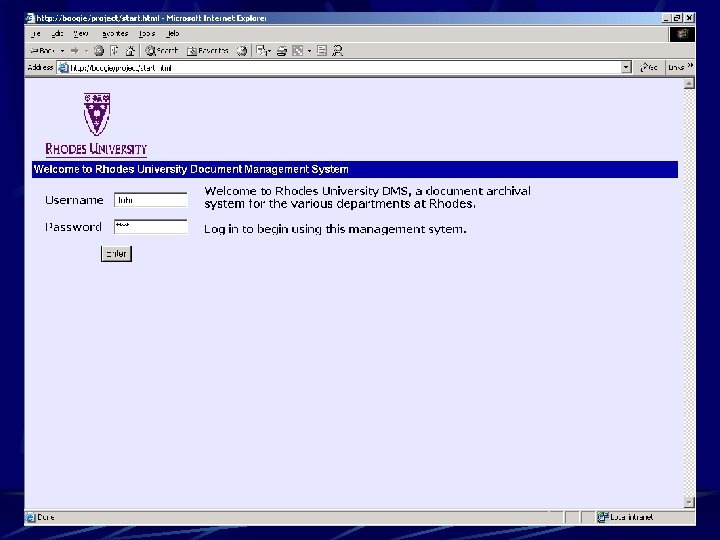Click the Local intranet zone icon
The width and height of the screenshot is (720, 540).
click(x=602, y=517)
